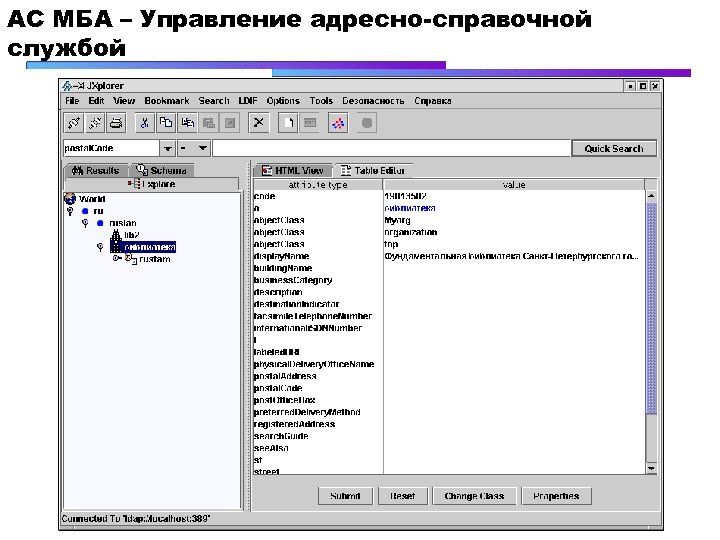Switch to the HTML View tab
Viewport: 720px width, 540px height.
[x=292, y=170]
